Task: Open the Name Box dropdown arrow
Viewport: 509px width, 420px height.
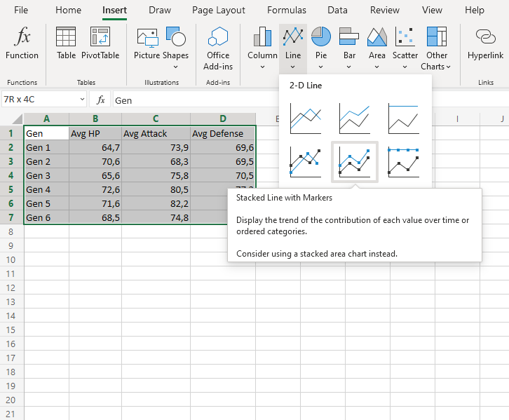Action: pyautogui.click(x=83, y=100)
